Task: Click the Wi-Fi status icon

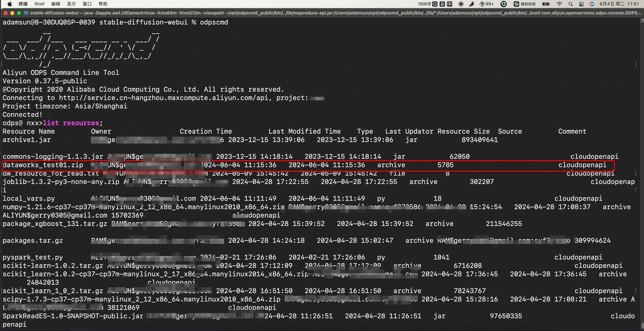Action: [559, 4]
